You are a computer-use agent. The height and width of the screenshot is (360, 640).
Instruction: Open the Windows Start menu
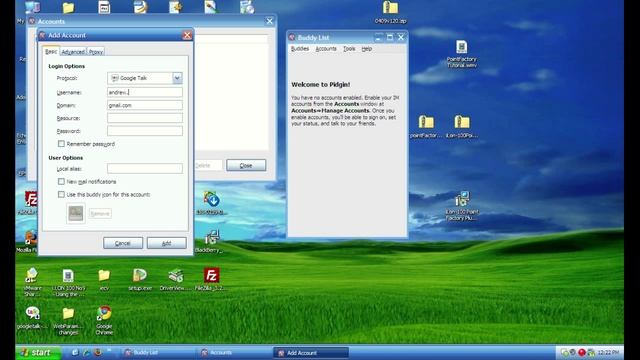[x=38, y=352]
